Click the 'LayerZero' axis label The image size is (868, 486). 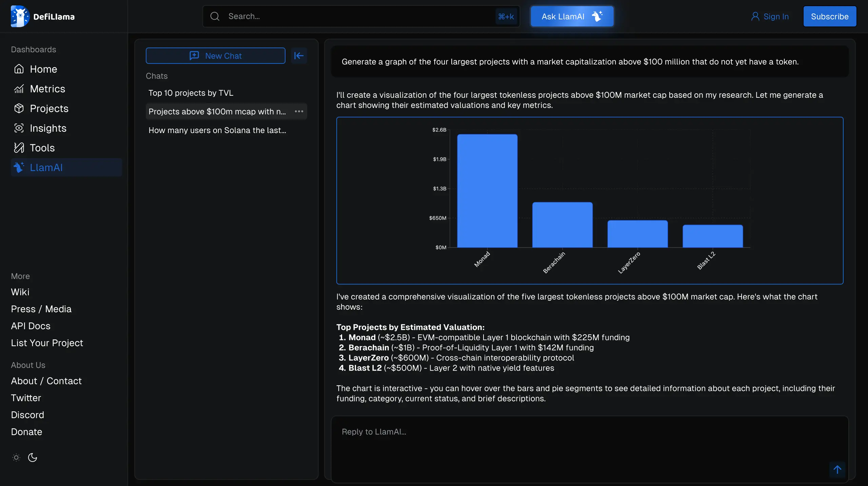(629, 262)
